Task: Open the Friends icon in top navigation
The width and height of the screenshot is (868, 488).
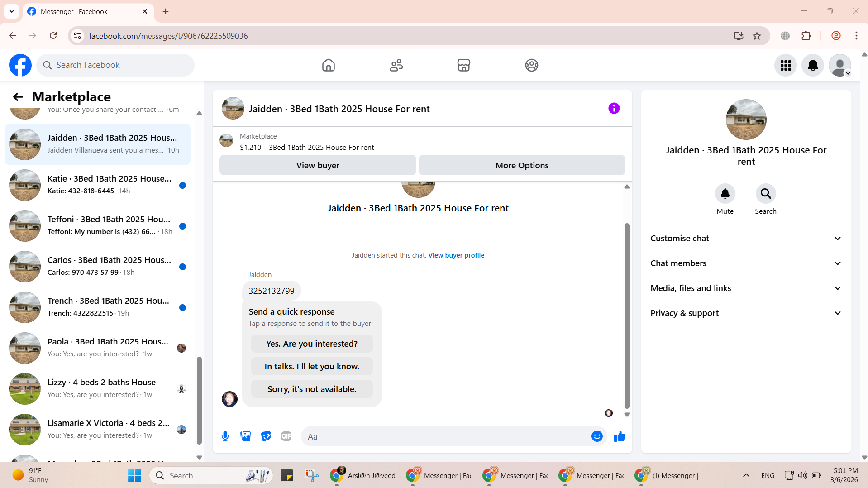Action: click(x=396, y=65)
